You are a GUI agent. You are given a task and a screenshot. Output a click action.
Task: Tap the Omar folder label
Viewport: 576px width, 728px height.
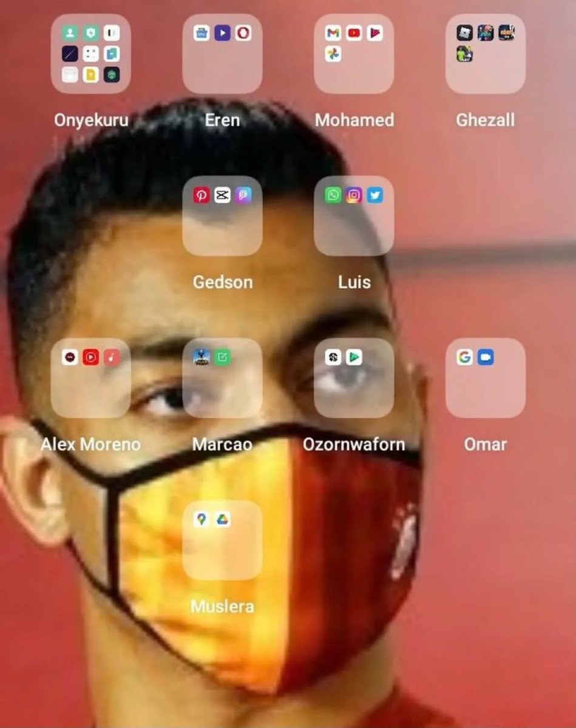pos(486,445)
